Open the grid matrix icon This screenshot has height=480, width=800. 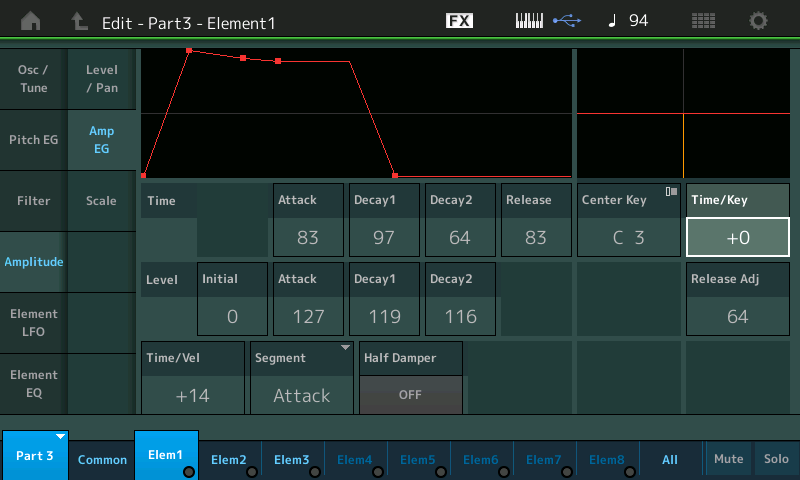[x=703, y=21]
